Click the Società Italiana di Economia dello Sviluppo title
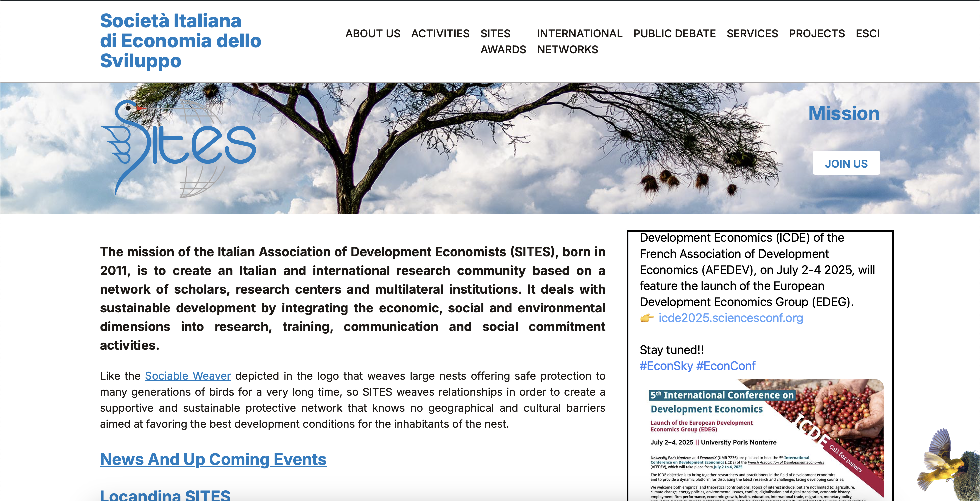This screenshot has height=501, width=980. click(x=180, y=41)
